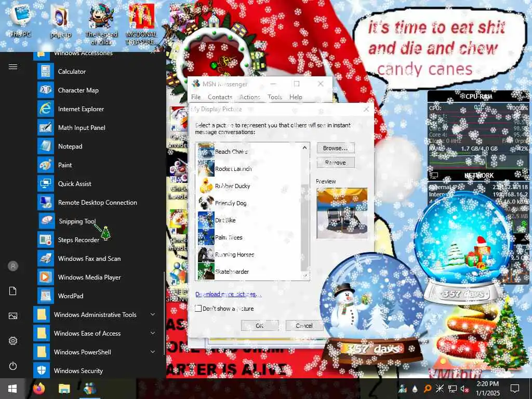Select Running Horses picture
The height and width of the screenshot is (399, 532).
(x=249, y=255)
